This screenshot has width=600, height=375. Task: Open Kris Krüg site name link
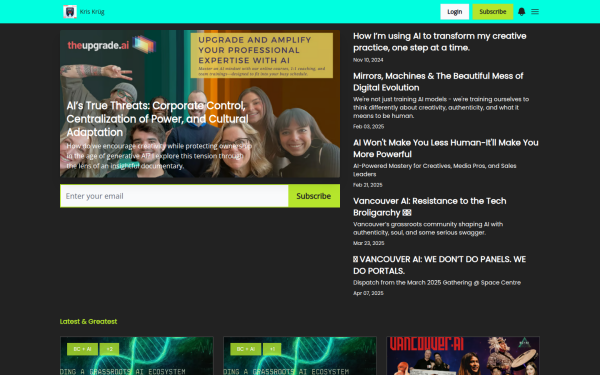pyautogui.click(x=92, y=12)
